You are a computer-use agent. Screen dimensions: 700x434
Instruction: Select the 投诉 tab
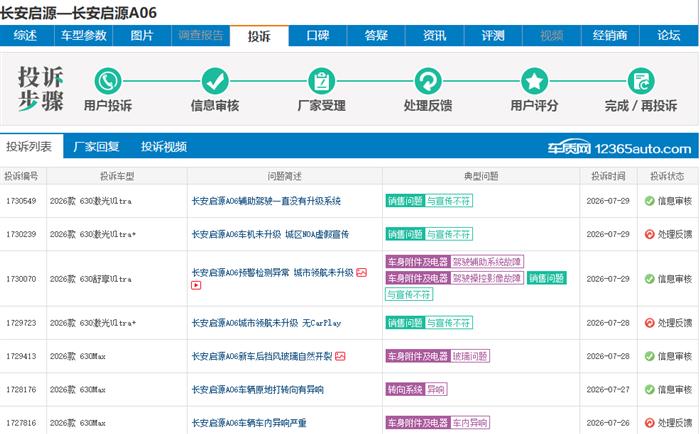point(259,36)
